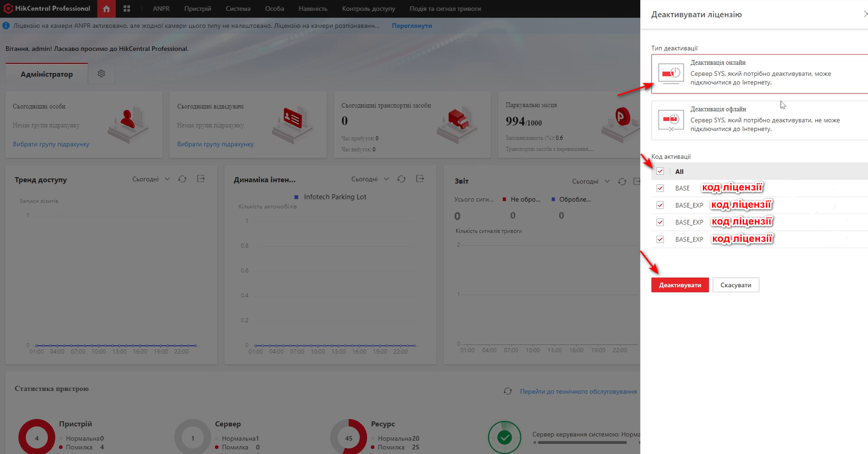Export the Тренд доступу panel
This screenshot has width=868, height=454.
coord(201,179)
